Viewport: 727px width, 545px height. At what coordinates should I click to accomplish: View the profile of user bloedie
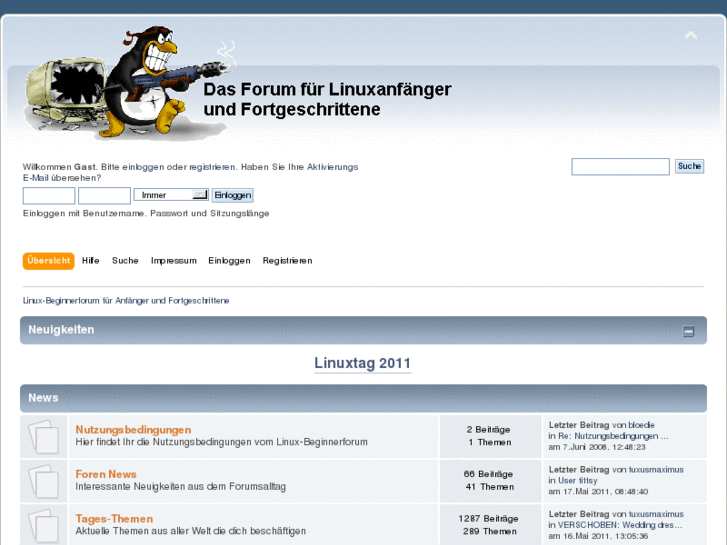(x=641, y=425)
